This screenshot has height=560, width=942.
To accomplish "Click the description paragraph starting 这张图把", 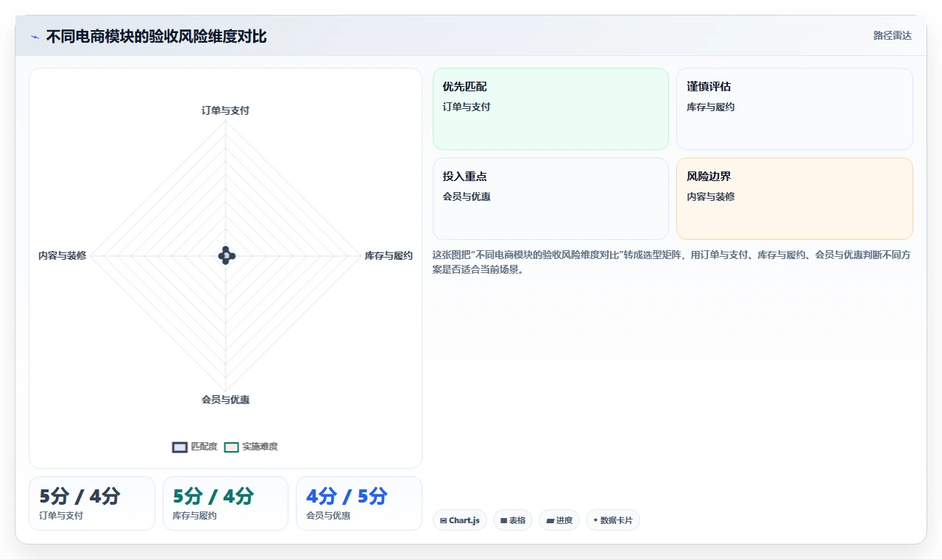I will [x=673, y=262].
